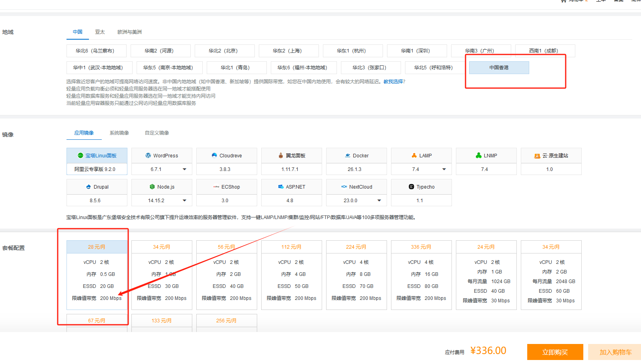This screenshot has height=364, width=641.
Task: Select region 华北2 (北京)
Action: pyautogui.click(x=225, y=51)
